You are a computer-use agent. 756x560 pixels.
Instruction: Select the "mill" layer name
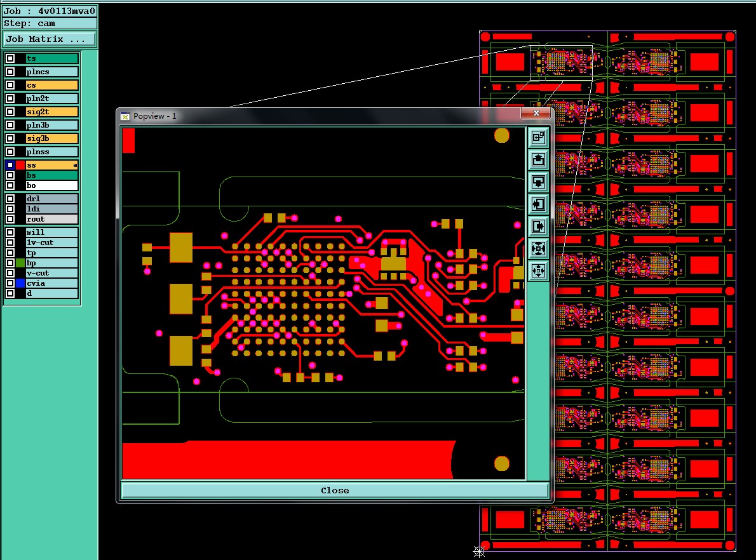51,232
